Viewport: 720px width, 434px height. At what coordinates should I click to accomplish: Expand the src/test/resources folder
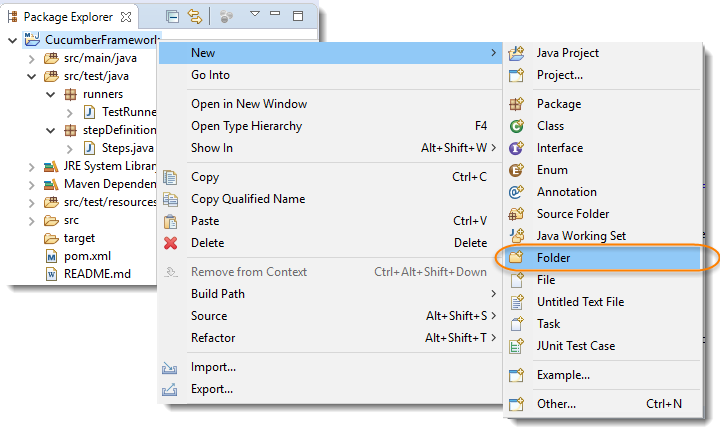(31, 203)
